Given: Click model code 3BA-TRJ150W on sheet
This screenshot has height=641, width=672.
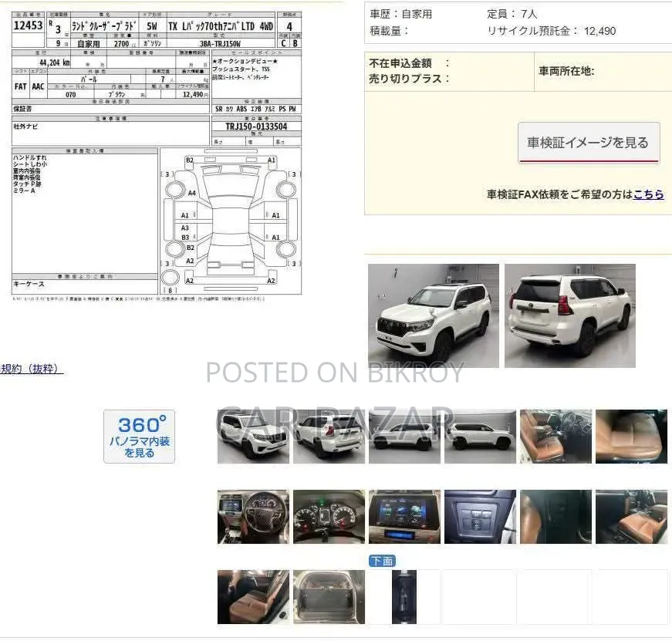Looking at the screenshot, I should pos(221,44).
